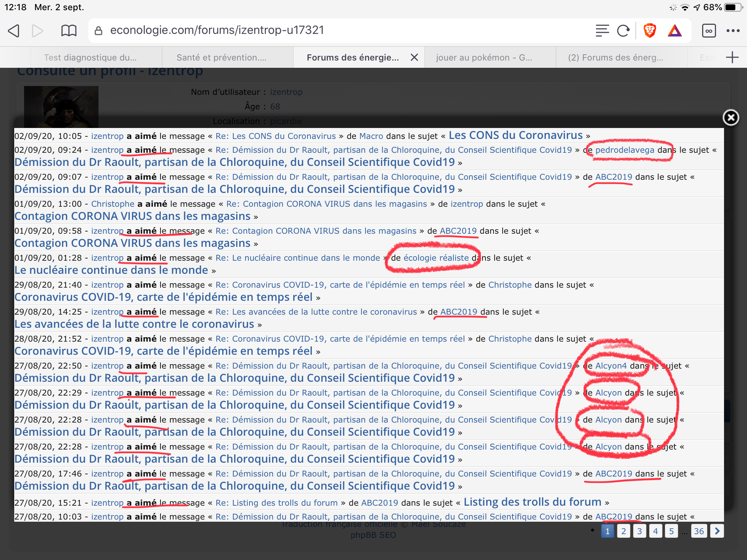Open écologie réaliste user link
This screenshot has width=747, height=560.
tap(436, 258)
